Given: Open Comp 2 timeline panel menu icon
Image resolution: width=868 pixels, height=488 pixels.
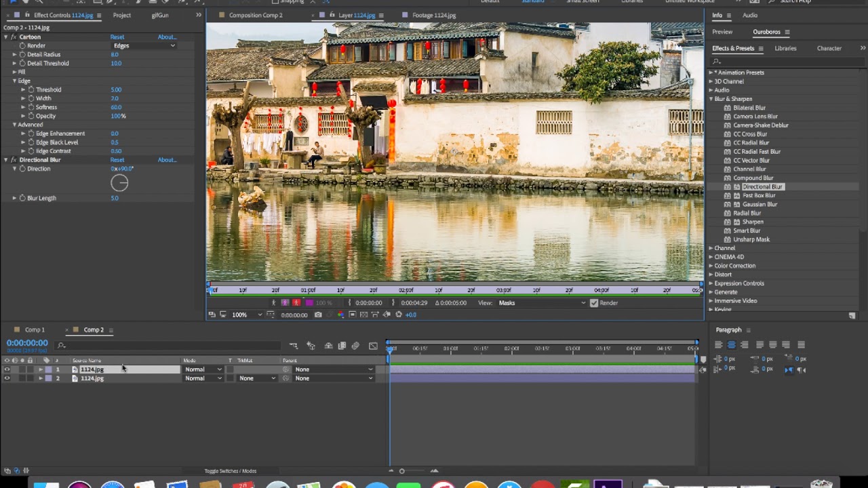Looking at the screenshot, I should click(x=111, y=330).
